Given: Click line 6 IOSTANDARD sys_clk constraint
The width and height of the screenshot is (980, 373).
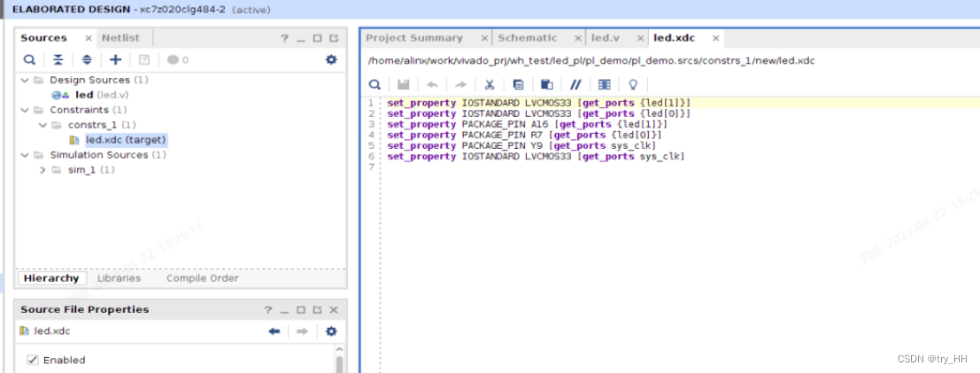Looking at the screenshot, I should pyautogui.click(x=536, y=156).
